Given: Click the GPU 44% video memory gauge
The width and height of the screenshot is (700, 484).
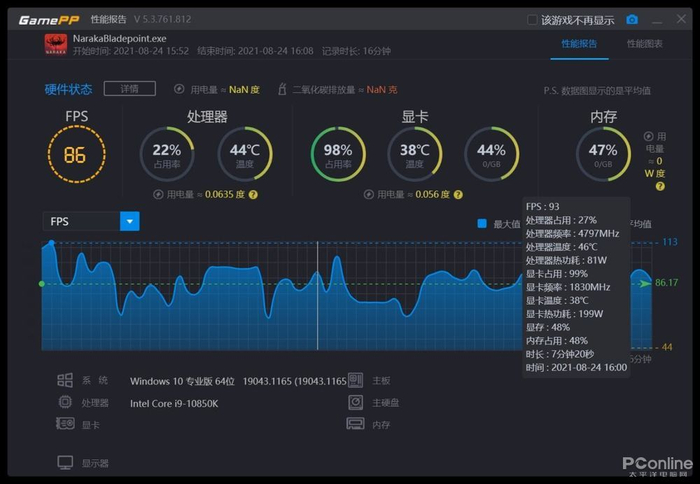Looking at the screenshot, I should pos(492,154).
